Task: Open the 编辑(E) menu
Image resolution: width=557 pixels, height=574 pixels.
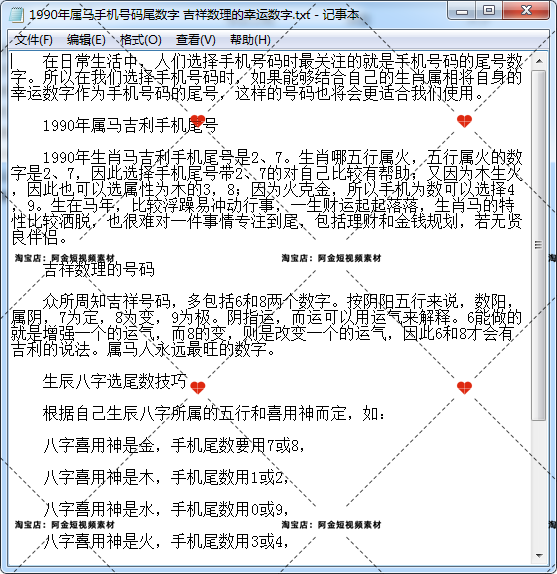Action: [86, 40]
